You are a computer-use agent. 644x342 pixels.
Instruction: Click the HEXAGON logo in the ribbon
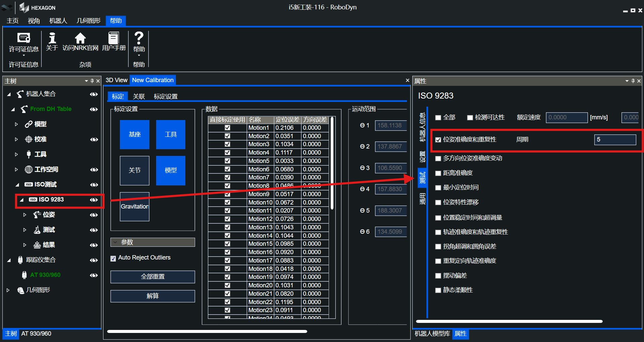click(24, 7)
